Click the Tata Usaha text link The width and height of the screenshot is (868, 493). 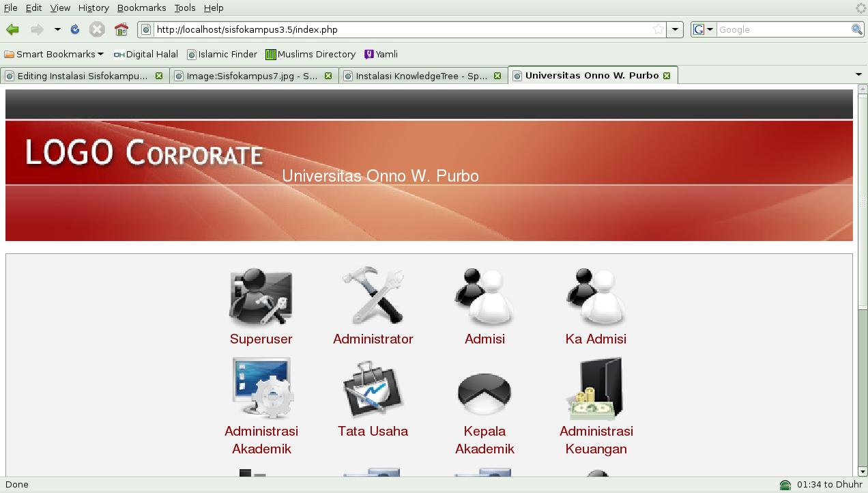[373, 431]
